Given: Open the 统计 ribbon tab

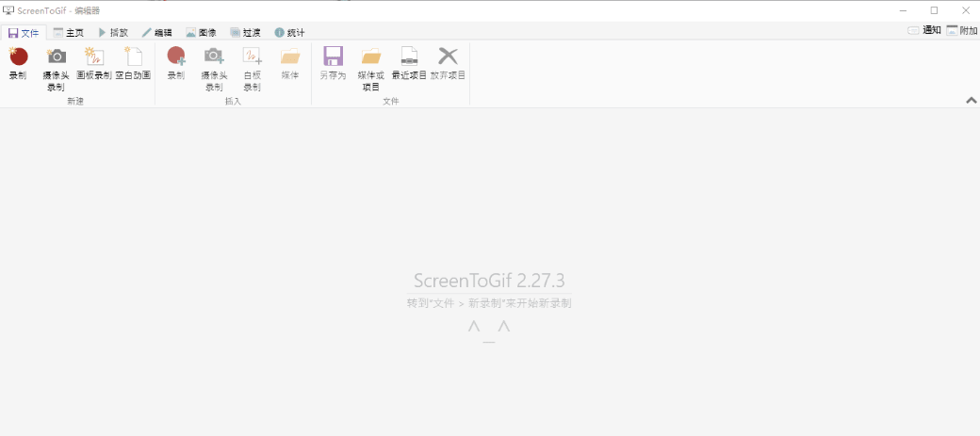Looking at the screenshot, I should pyautogui.click(x=289, y=32).
